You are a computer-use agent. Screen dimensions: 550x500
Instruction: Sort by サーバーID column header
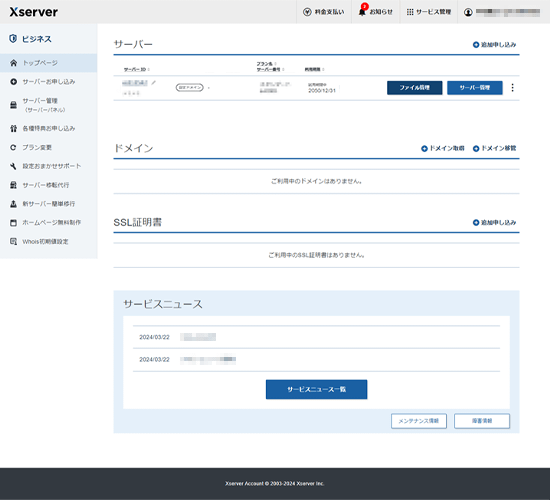(136, 69)
